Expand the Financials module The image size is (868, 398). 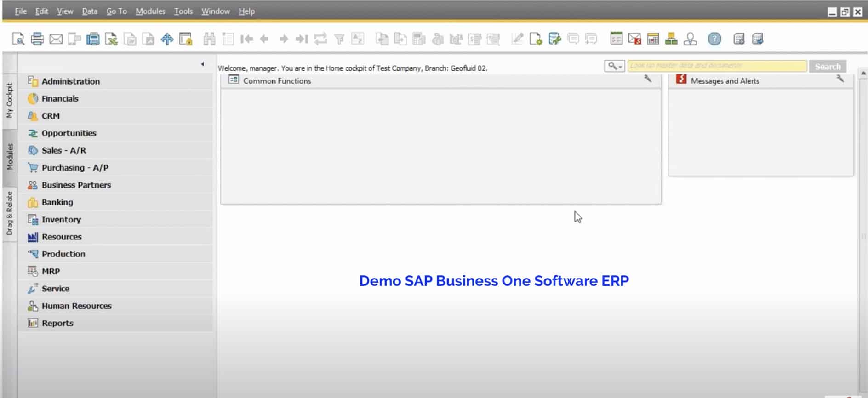click(x=115, y=98)
